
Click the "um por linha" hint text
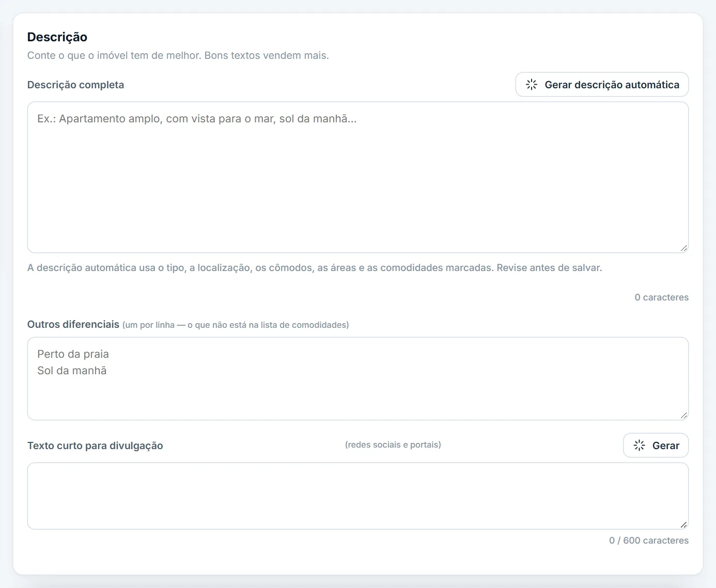click(236, 325)
